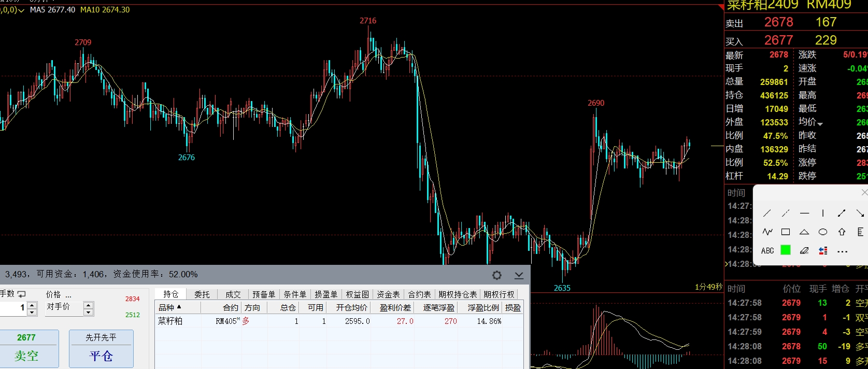
Task: Pick the up arrow marker tool
Action: click(842, 232)
